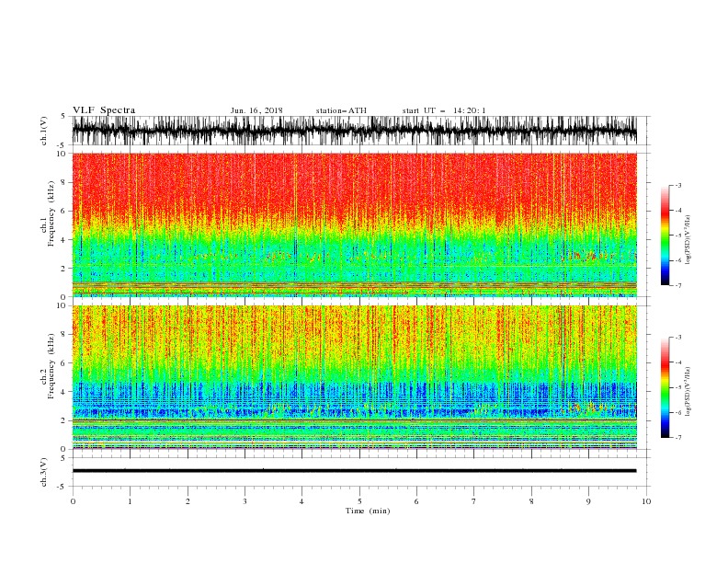This screenshot has height=563, width=728.
Task: Click the "station=ATH" header label
Action: [x=341, y=110]
